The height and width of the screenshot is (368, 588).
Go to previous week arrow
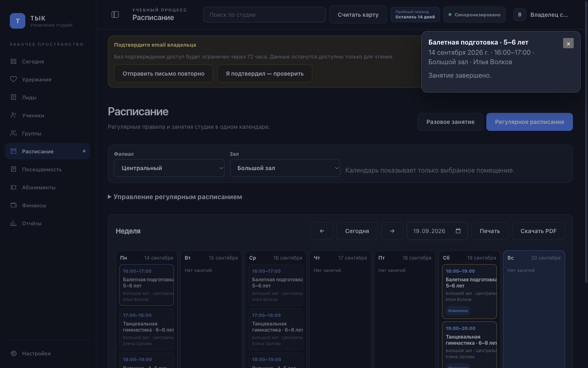point(322,231)
